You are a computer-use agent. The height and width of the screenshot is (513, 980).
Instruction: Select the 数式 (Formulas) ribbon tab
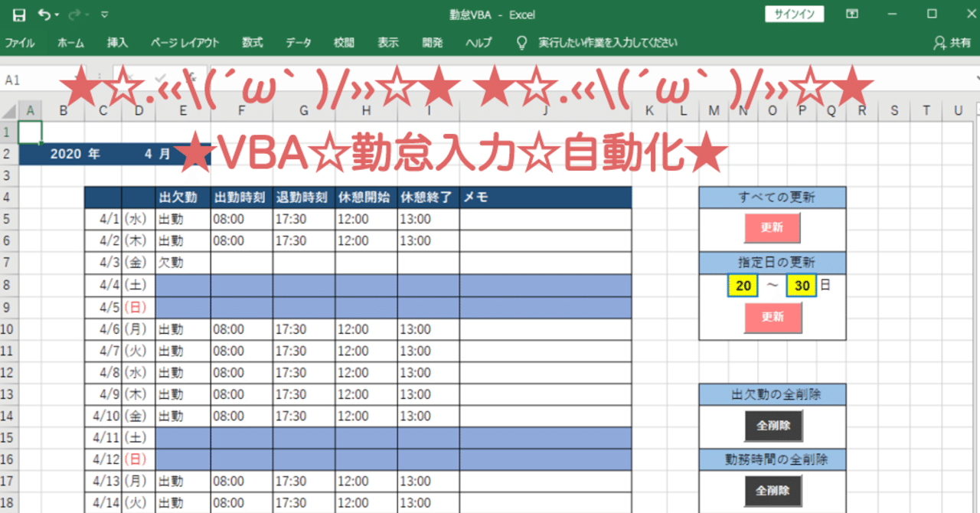pyautogui.click(x=253, y=43)
